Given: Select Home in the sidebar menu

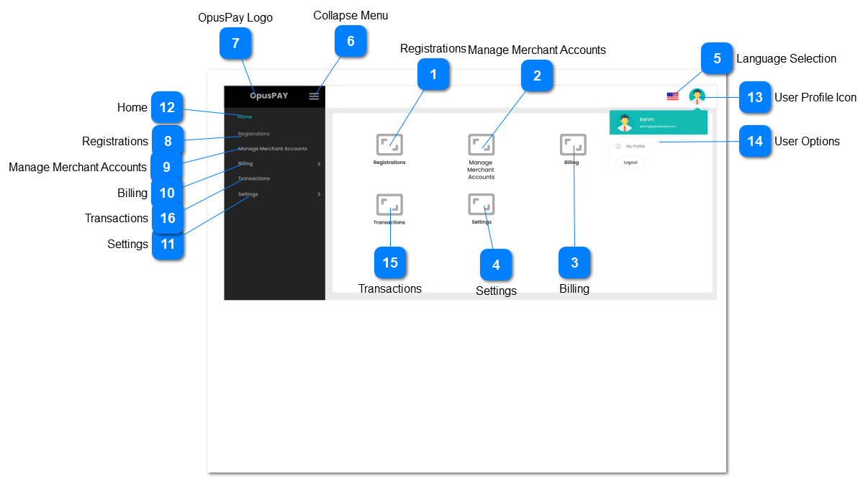Looking at the screenshot, I should (245, 117).
